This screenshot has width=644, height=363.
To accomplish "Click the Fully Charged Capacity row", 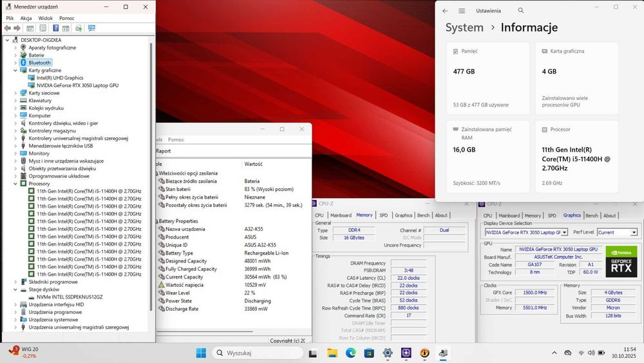I will (x=233, y=269).
